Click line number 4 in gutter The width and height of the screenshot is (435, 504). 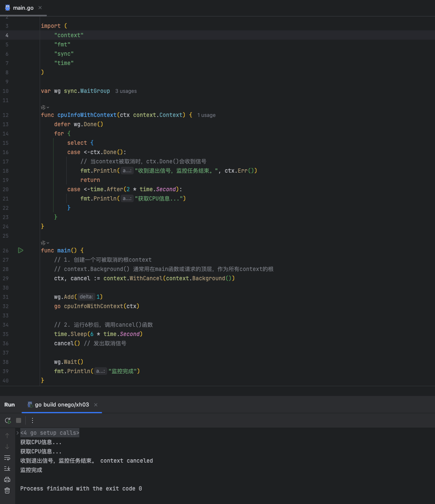[7, 35]
